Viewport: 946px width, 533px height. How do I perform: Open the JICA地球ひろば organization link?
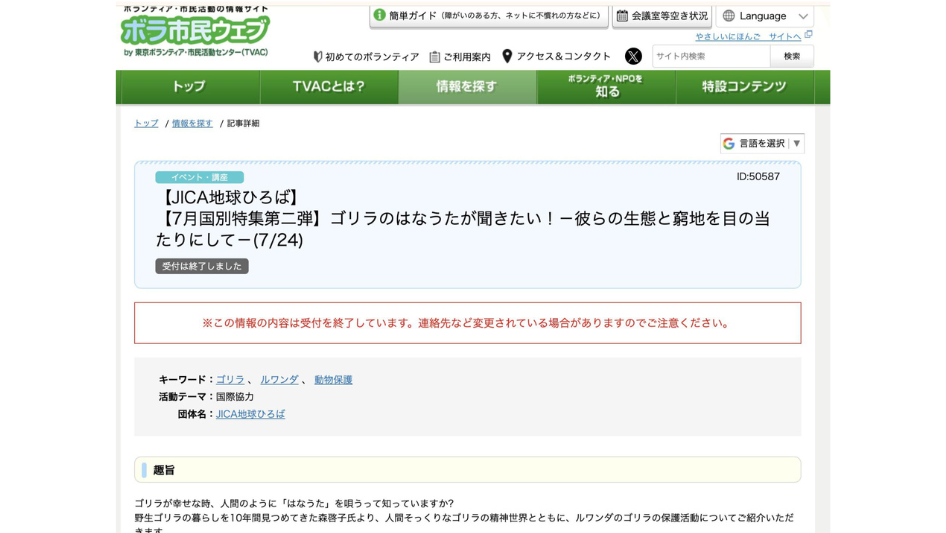[250, 414]
